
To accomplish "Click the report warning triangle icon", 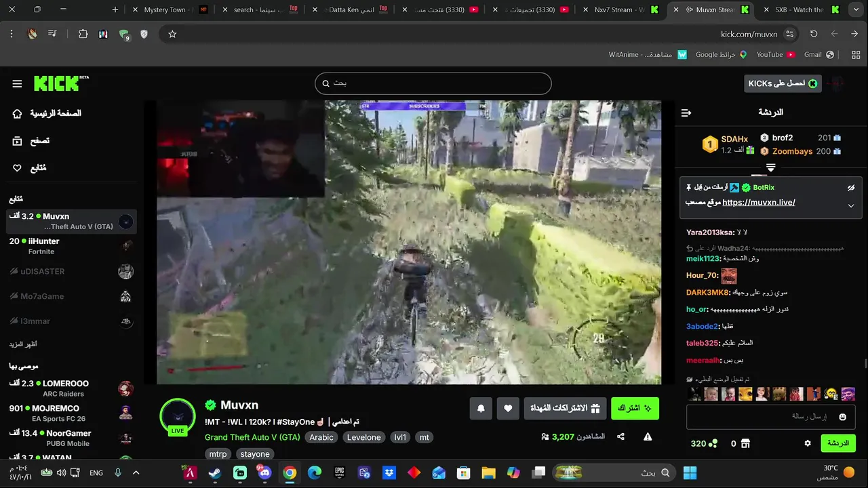I will click(x=648, y=437).
